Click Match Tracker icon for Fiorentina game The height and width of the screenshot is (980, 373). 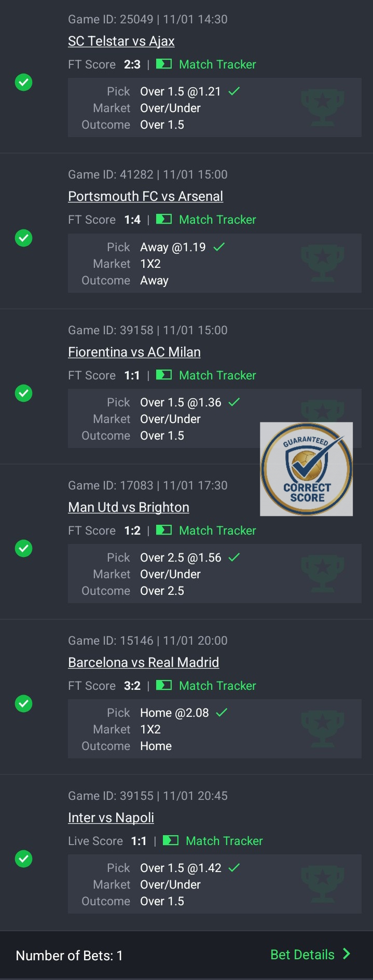164,375
